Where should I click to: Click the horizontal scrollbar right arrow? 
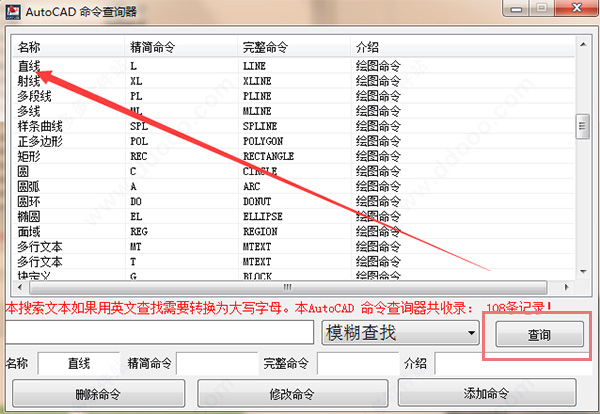pyautogui.click(x=566, y=287)
